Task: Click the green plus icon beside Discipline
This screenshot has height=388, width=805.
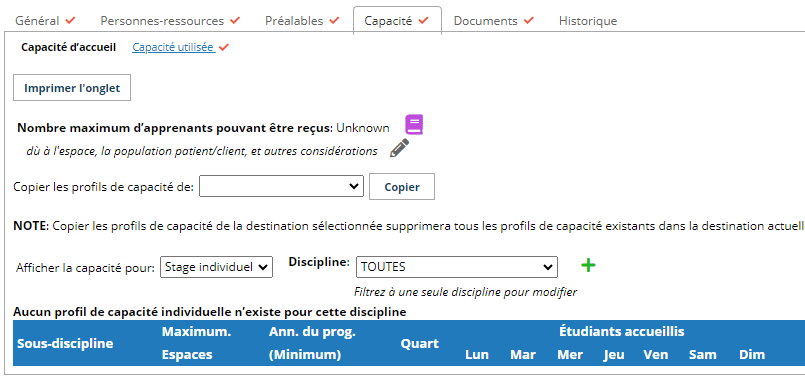Action: (588, 265)
